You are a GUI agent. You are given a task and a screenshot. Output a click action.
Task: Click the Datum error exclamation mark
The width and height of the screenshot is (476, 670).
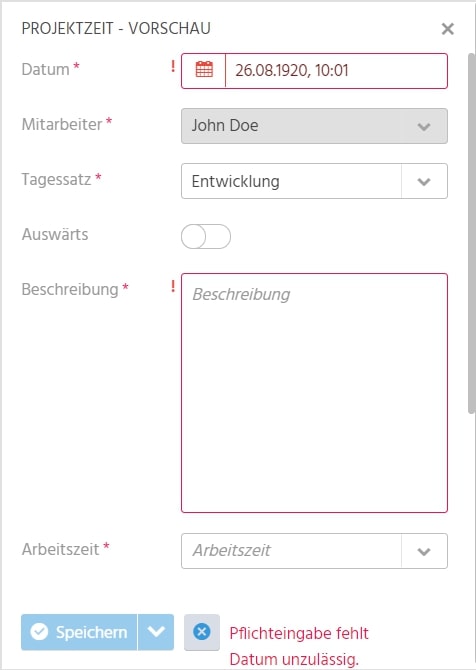click(x=173, y=66)
